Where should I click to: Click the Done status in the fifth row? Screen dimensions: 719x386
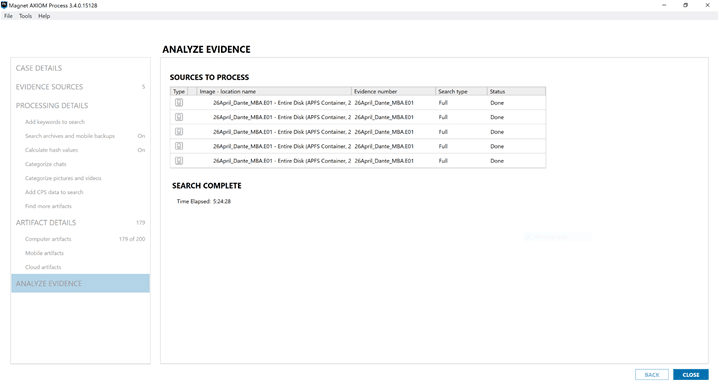497,161
